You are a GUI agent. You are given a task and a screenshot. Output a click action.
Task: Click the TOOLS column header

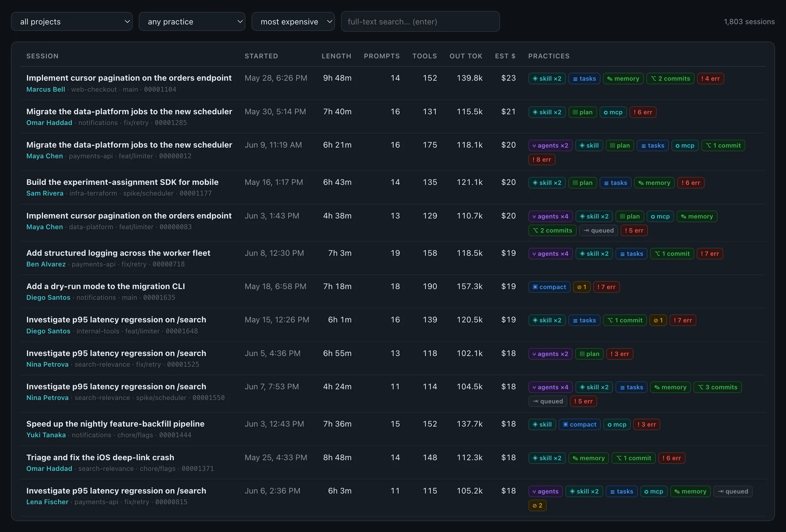(425, 56)
